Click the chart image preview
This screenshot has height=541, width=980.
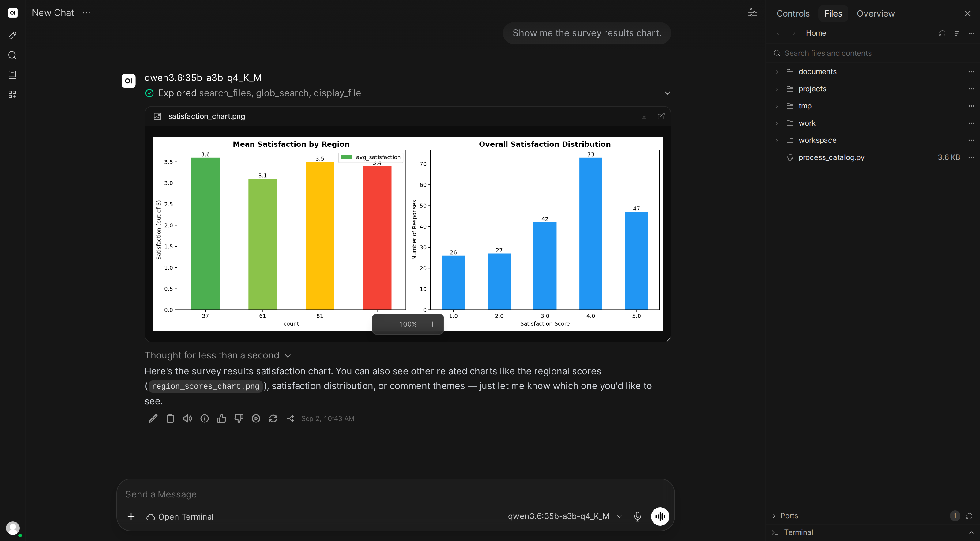click(x=407, y=234)
